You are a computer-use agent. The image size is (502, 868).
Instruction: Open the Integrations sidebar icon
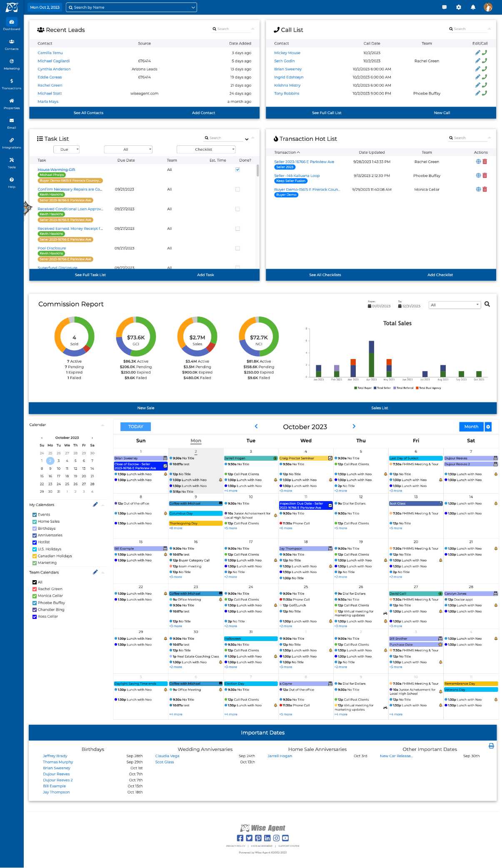(12, 143)
